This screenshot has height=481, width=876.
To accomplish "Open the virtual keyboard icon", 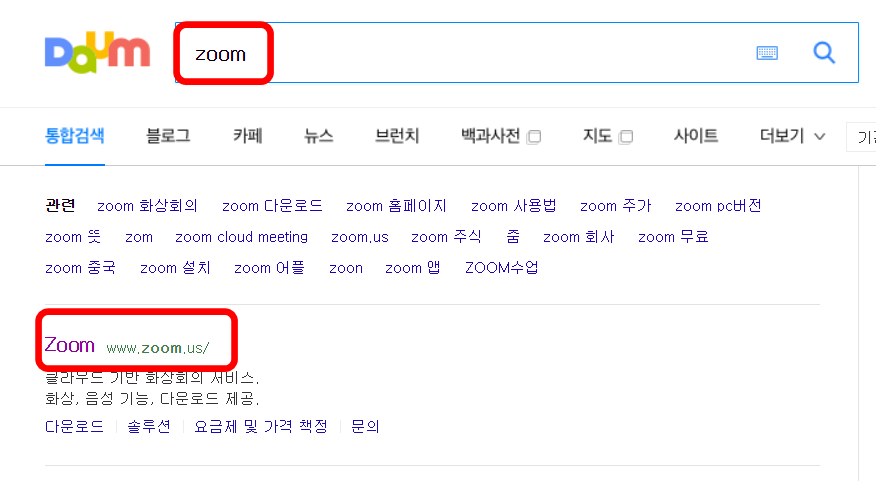I will (767, 53).
